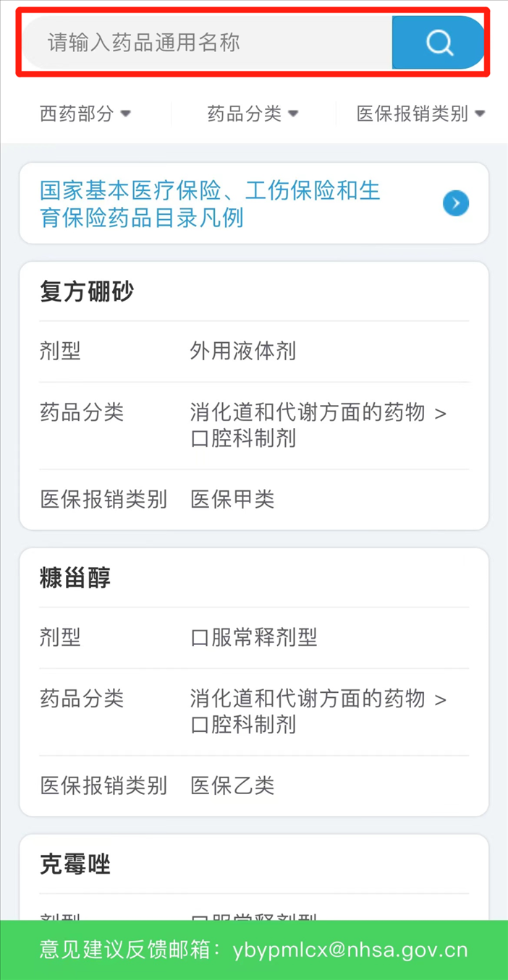
Task: Click the blue arrow circle icon
Action: 456,204
